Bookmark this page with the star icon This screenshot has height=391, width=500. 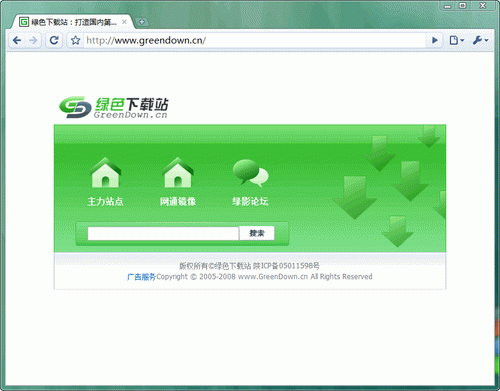76,41
